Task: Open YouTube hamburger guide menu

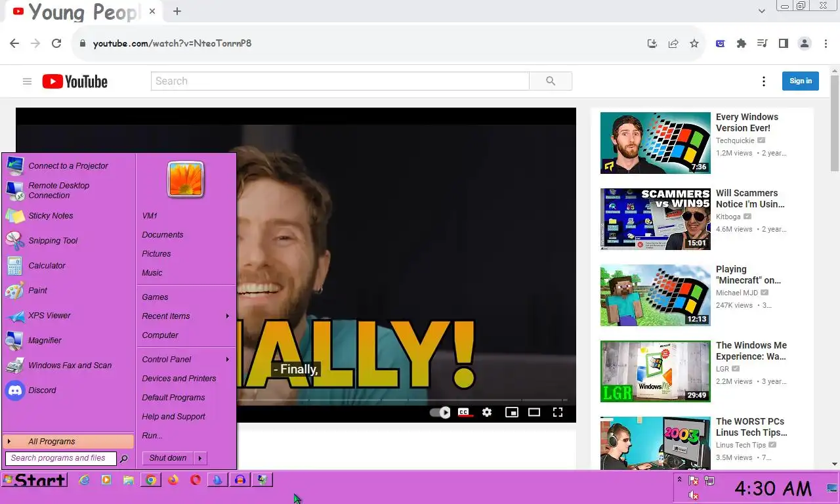Action: point(27,81)
